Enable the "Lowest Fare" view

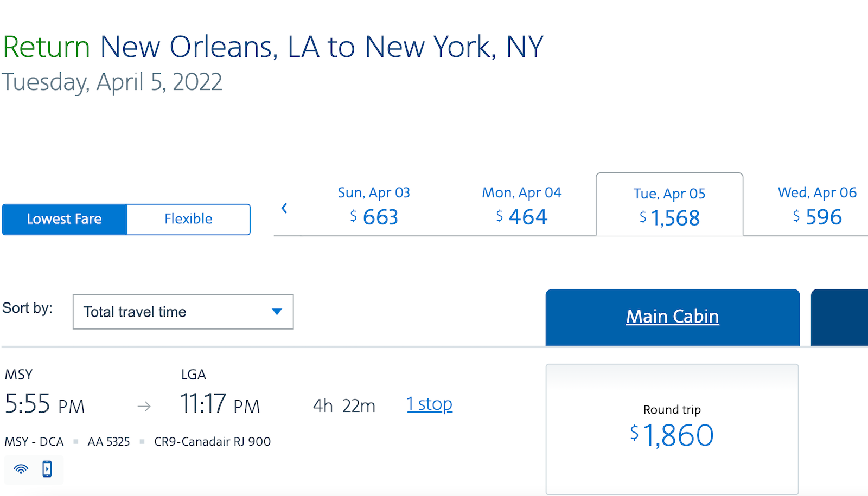tap(64, 219)
